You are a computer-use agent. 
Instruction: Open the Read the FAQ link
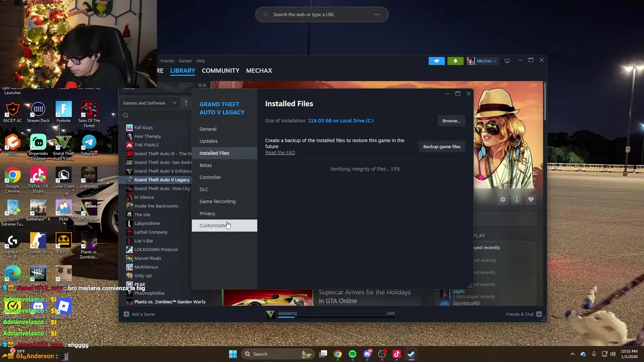[280, 153]
